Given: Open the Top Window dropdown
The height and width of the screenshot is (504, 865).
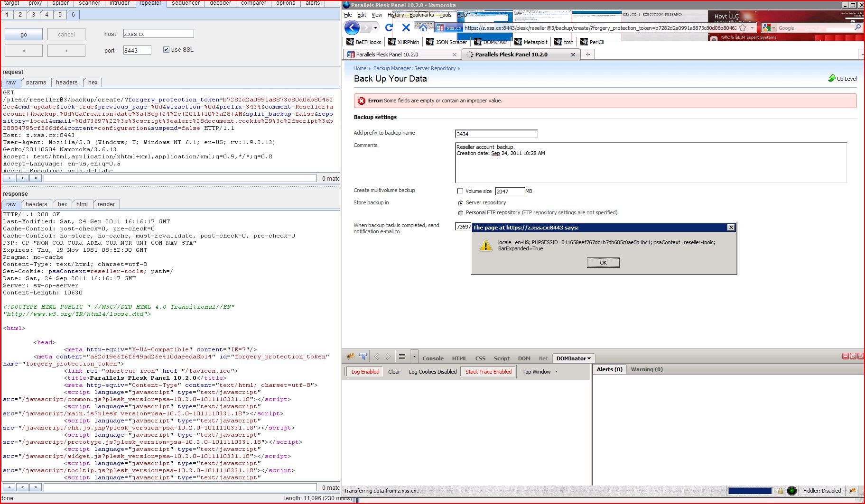Looking at the screenshot, I should (540, 372).
